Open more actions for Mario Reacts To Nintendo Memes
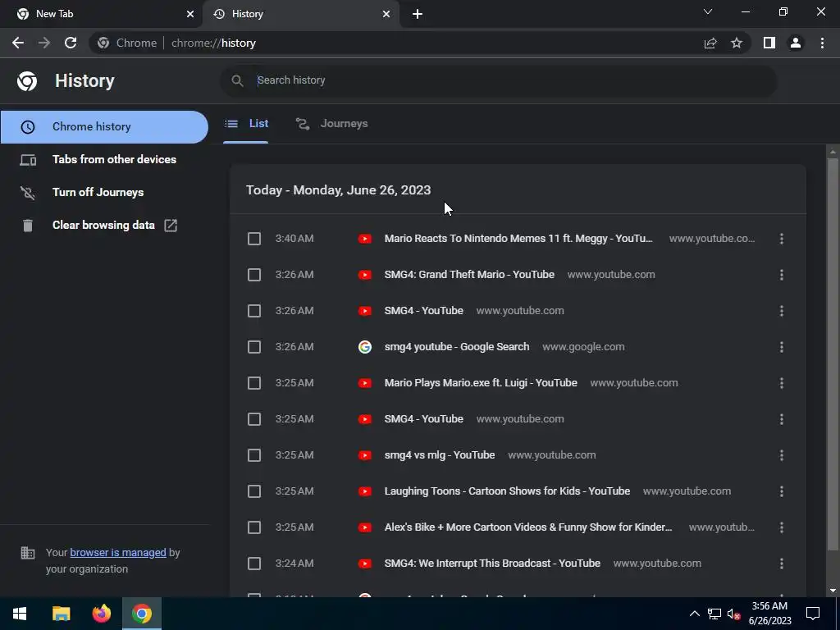Image resolution: width=840 pixels, height=630 pixels. (x=782, y=239)
